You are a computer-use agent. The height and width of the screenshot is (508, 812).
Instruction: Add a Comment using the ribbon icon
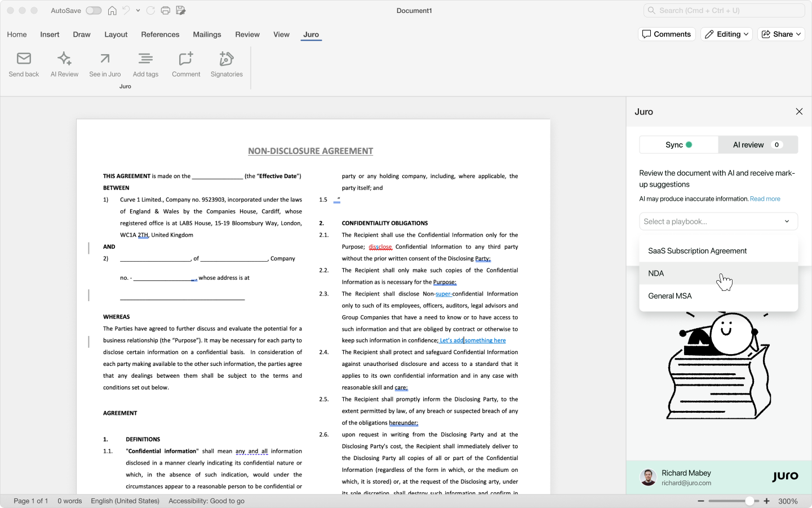tap(186, 59)
